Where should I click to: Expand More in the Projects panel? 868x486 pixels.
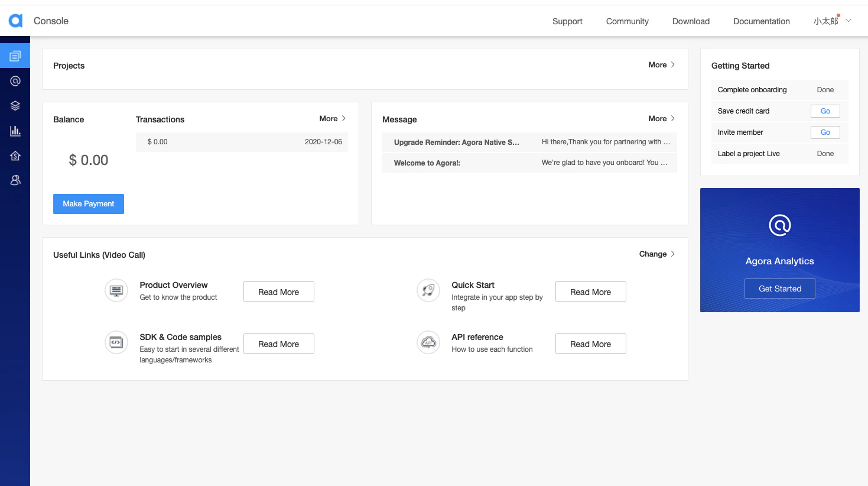661,65
